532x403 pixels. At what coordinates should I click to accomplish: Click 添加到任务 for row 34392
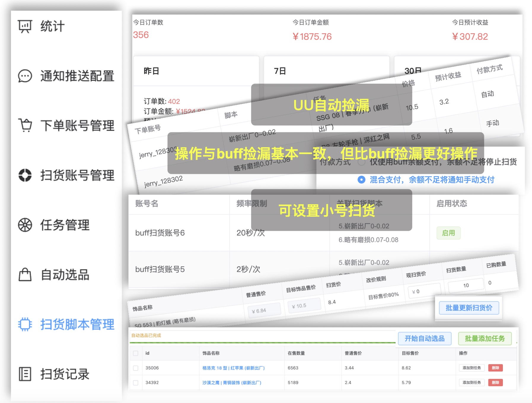(472, 383)
